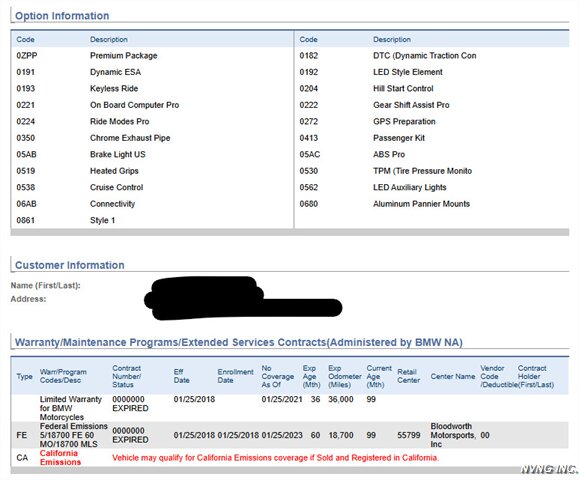Screen dimensions: 579x480
Task: Click the Eff Date column header
Action: click(181, 376)
